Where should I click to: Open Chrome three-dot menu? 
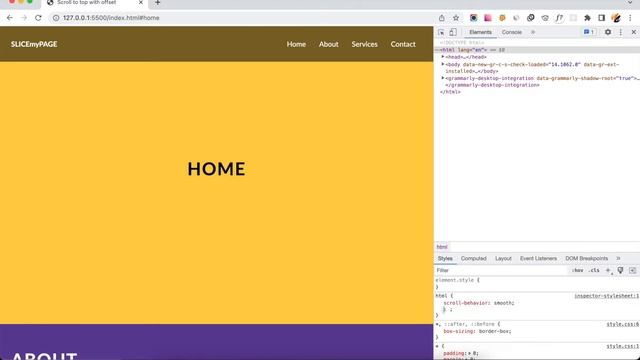(x=630, y=18)
